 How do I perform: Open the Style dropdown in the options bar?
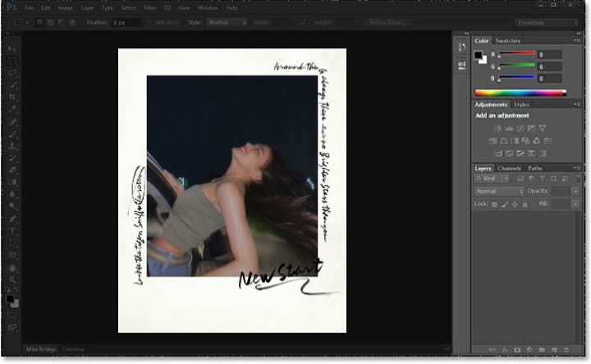point(227,22)
